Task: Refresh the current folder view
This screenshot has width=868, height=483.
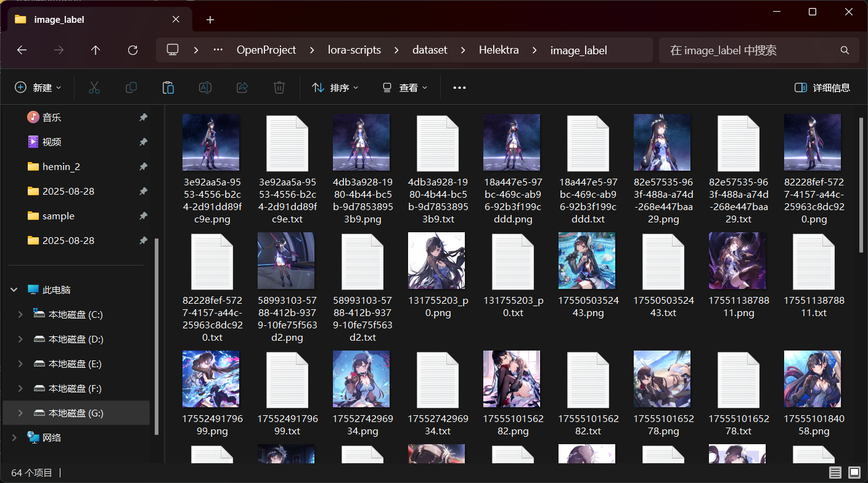Action: pyautogui.click(x=133, y=51)
